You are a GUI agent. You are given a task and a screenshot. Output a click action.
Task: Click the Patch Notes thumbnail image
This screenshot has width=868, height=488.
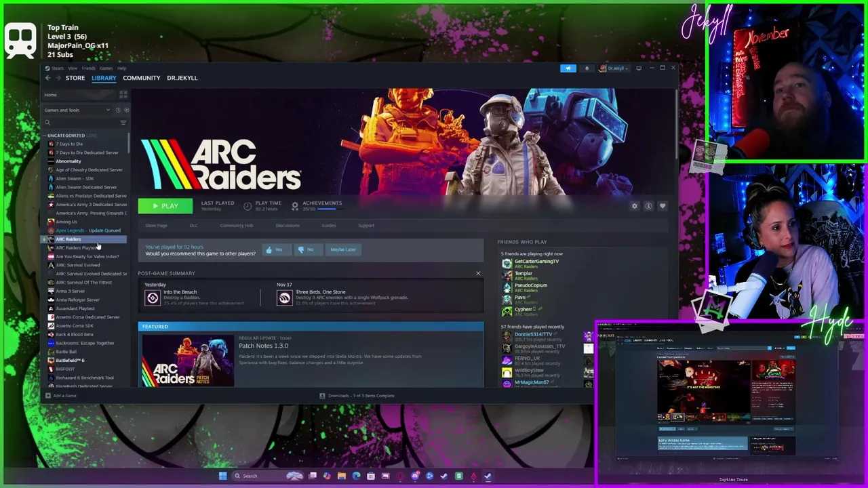pyautogui.click(x=188, y=361)
